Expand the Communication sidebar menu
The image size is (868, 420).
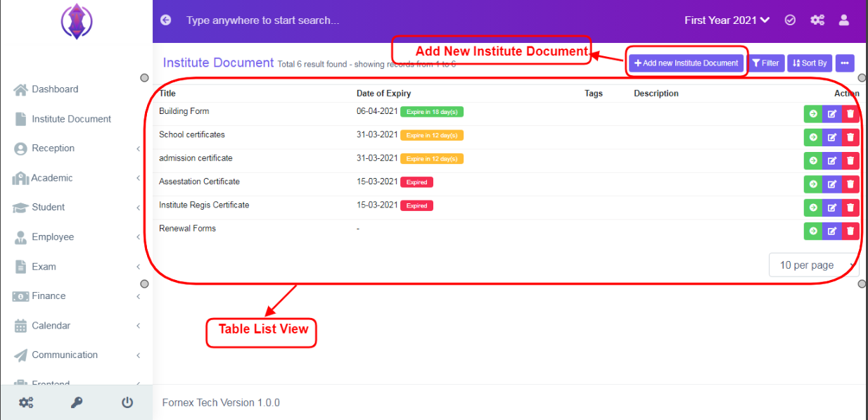[77, 355]
